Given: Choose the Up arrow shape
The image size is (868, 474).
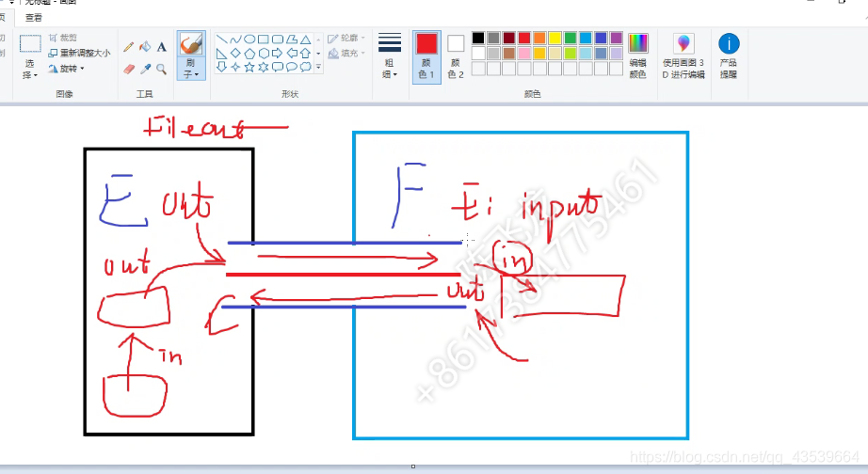Looking at the screenshot, I should 306,53.
